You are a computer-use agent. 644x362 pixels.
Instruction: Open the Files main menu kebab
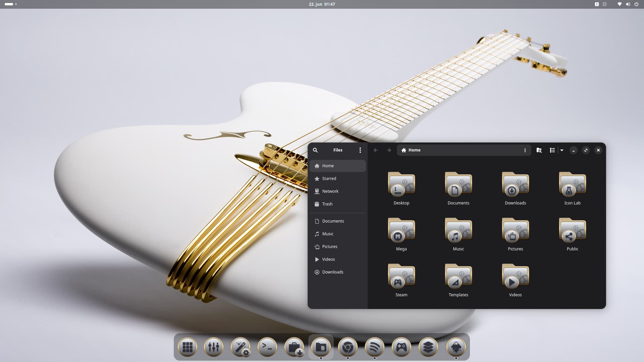[360, 150]
